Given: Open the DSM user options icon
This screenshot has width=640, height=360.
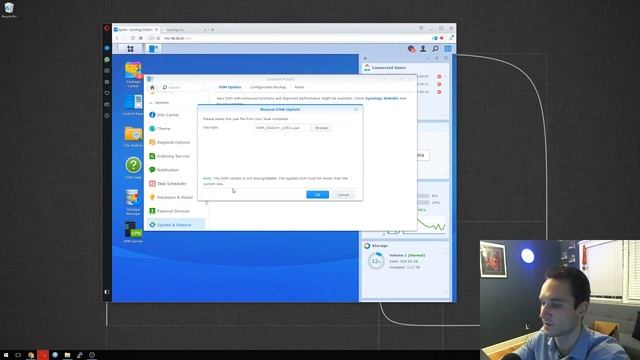Looking at the screenshot, I should coord(423,49).
